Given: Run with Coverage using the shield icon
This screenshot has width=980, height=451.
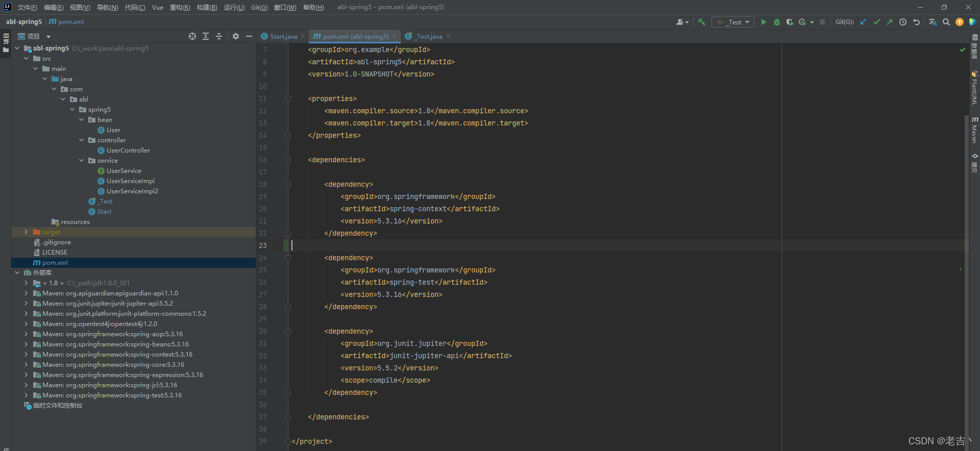Looking at the screenshot, I should 790,22.
